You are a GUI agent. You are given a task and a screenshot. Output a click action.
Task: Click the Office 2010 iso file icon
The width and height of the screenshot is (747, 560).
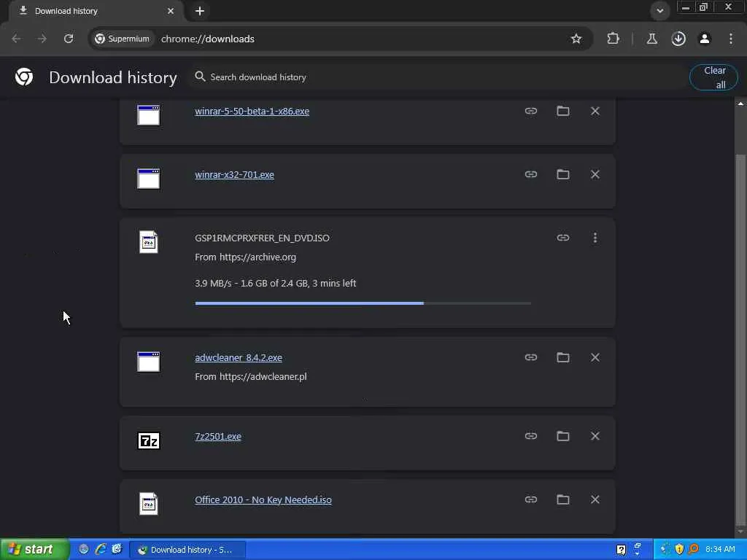tap(149, 504)
